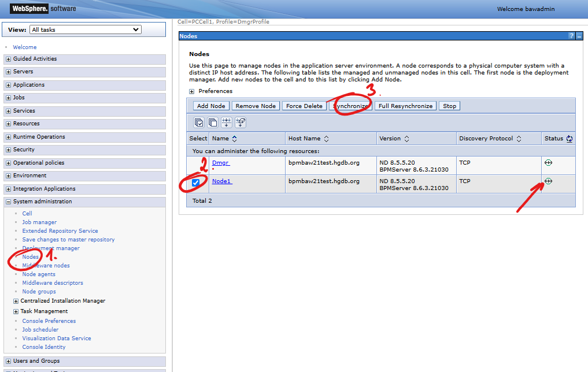This screenshot has height=372, width=588.
Task: Expand Runtime Operations section
Action: (8, 137)
